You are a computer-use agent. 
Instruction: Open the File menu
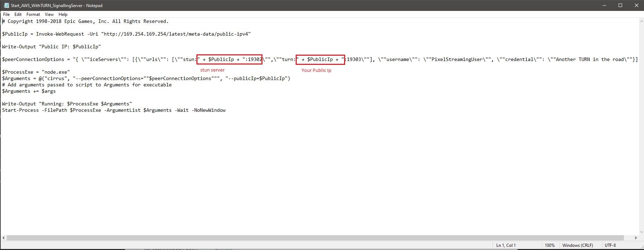(6, 14)
